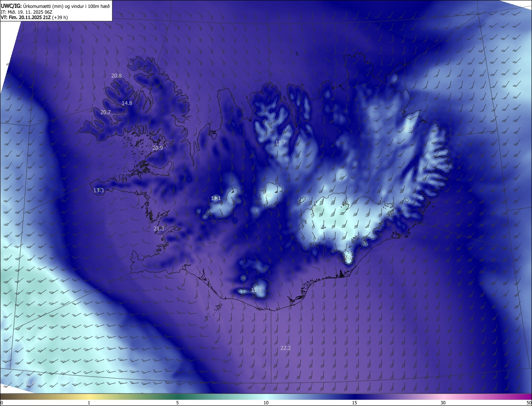
Task: Click the 11.1 value label
Action: click(216, 198)
